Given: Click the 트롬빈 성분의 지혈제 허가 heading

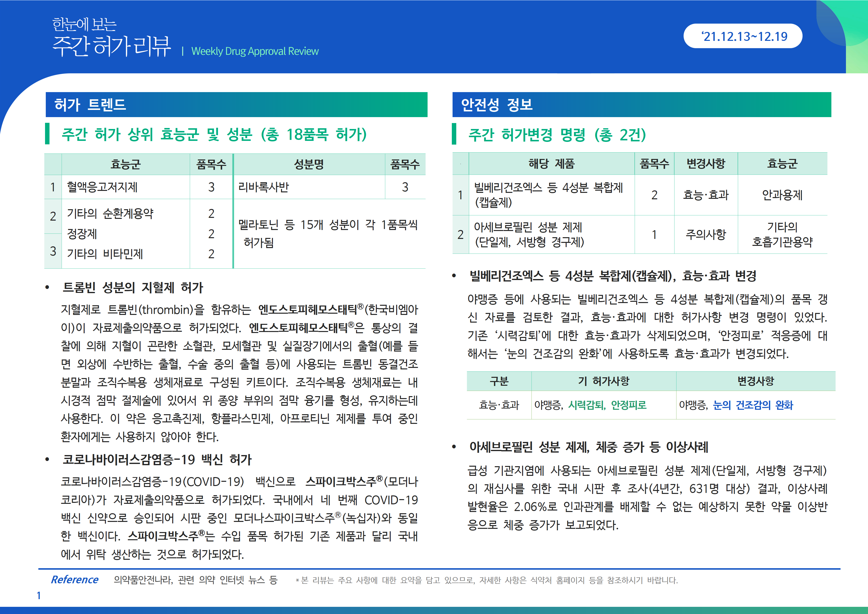Looking at the screenshot, I should (x=133, y=287).
